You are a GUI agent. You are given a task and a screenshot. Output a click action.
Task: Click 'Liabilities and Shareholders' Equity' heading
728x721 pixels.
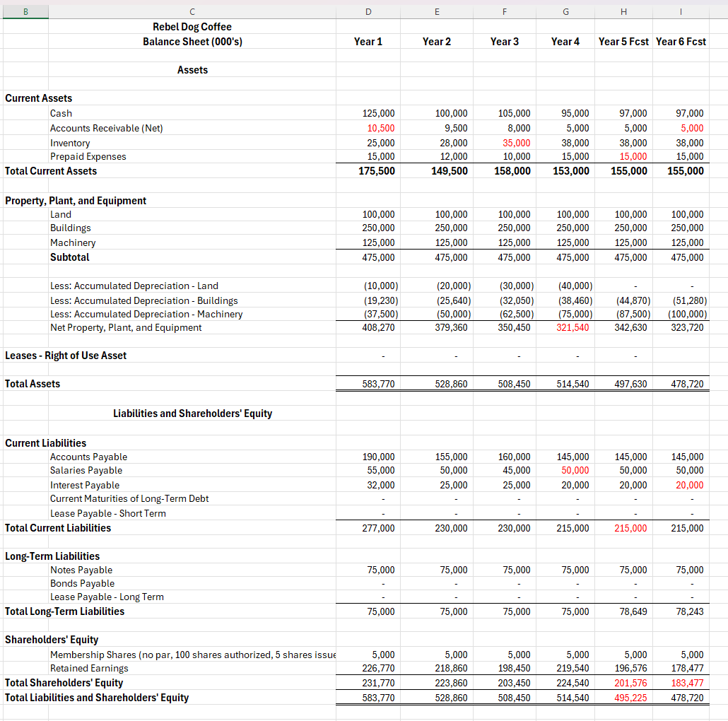[192, 414]
